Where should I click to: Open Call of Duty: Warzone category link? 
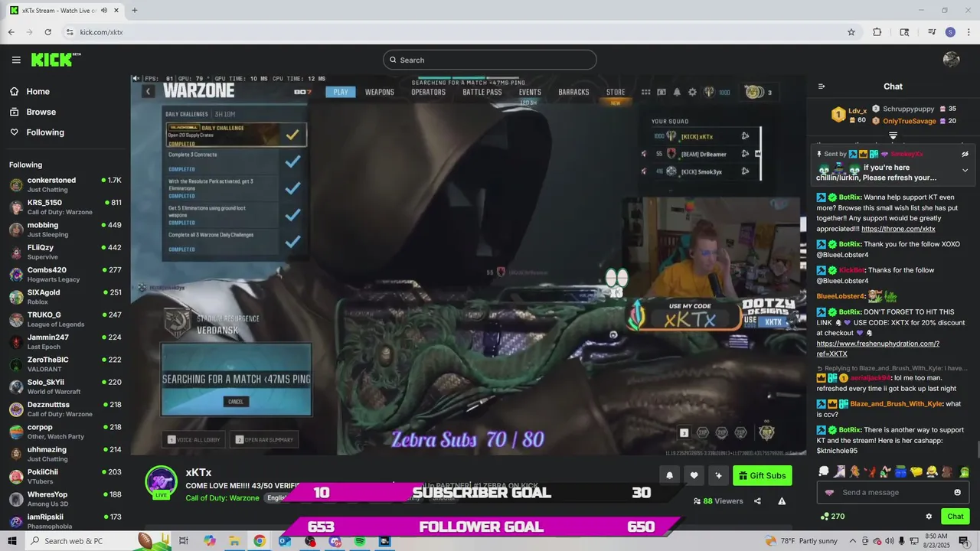[222, 498]
